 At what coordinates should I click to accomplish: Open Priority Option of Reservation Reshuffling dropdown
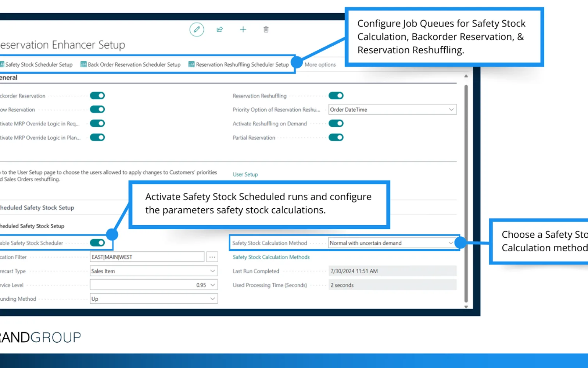[x=392, y=109]
